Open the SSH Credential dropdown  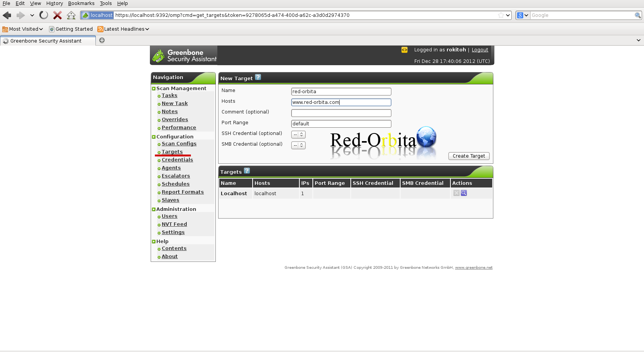pos(298,135)
